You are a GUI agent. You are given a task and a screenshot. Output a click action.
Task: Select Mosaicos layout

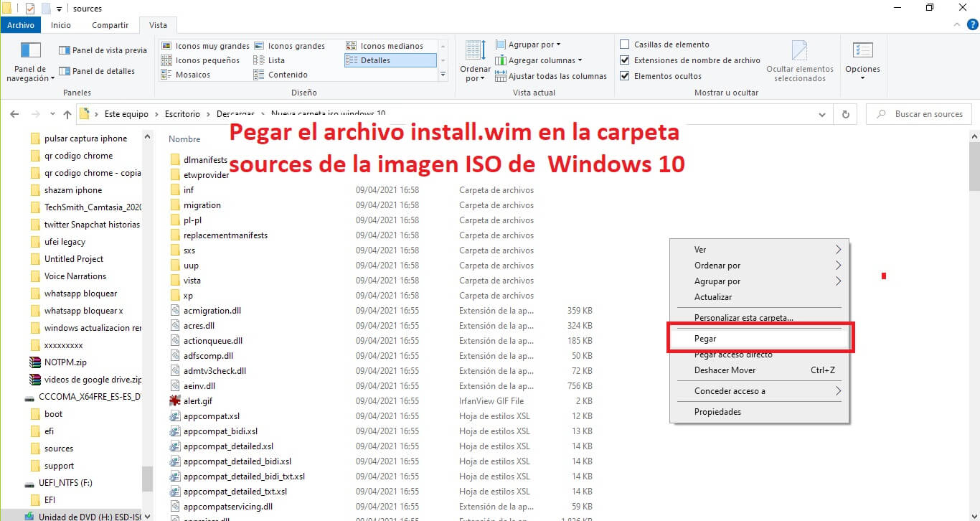[186, 75]
